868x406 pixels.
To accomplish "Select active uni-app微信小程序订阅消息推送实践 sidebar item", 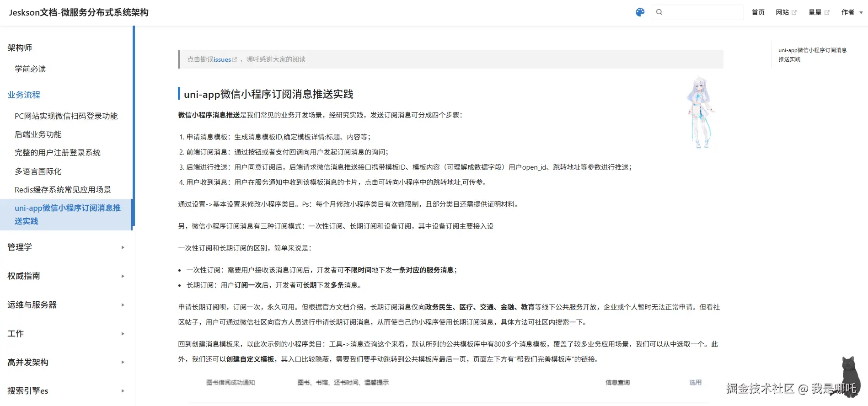I will (66, 214).
